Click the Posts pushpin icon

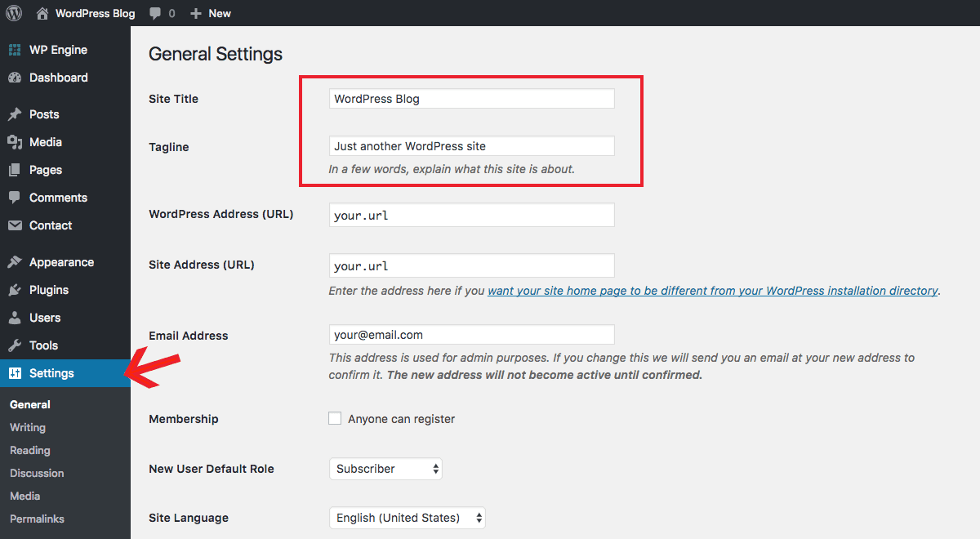click(x=15, y=114)
